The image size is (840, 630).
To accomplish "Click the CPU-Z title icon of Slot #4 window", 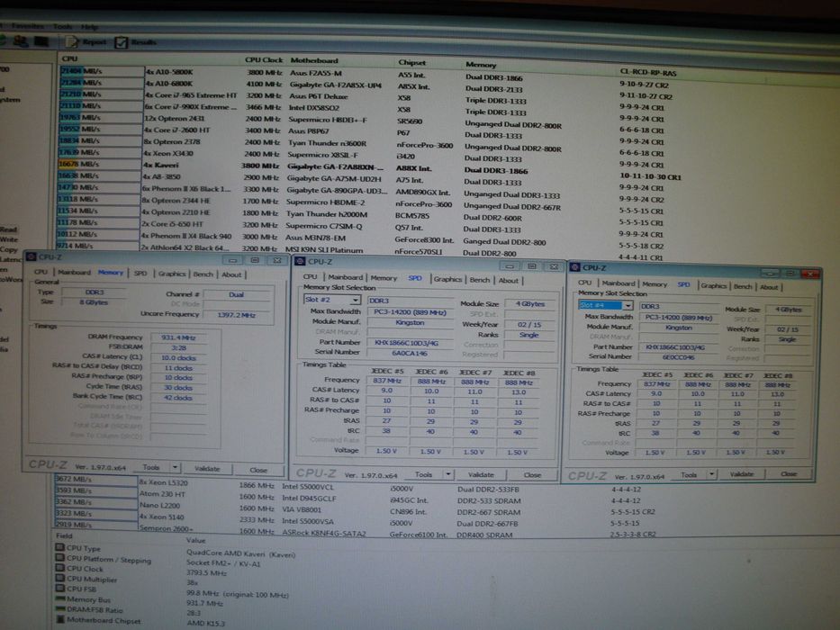I will click(575, 266).
